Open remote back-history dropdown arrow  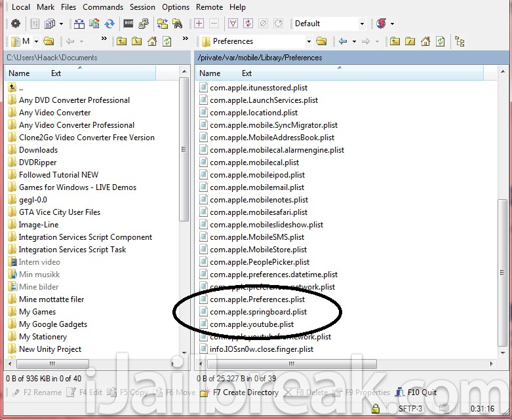(354, 41)
